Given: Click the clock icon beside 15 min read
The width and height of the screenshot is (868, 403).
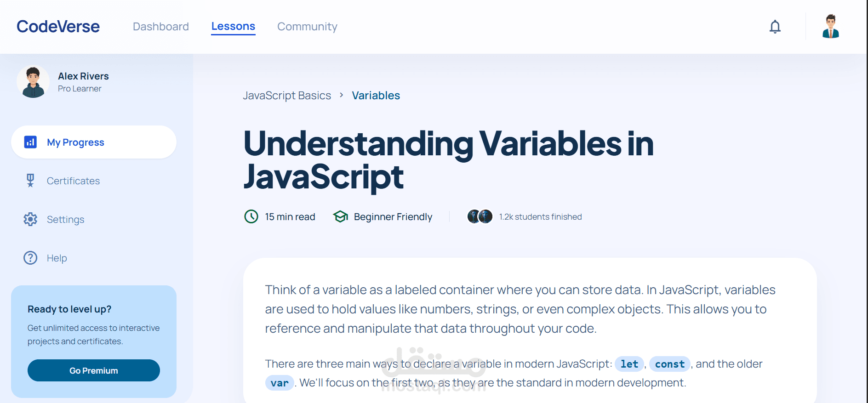Looking at the screenshot, I should (x=251, y=216).
